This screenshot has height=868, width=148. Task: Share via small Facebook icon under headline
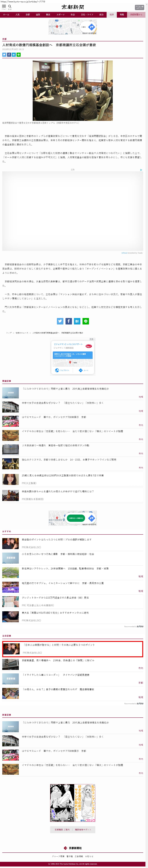pos(9,55)
